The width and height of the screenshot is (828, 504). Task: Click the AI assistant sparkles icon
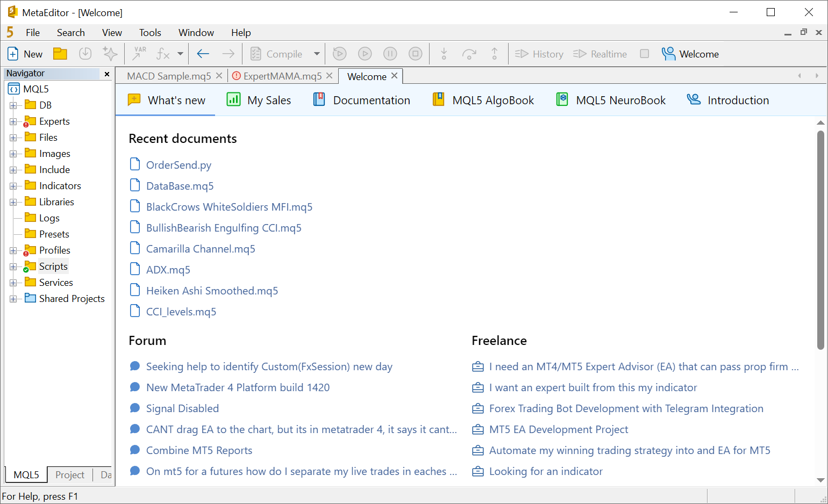pyautogui.click(x=110, y=53)
